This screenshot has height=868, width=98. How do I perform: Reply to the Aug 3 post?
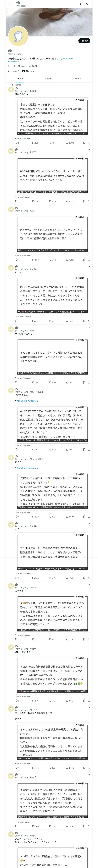(x=16, y=382)
